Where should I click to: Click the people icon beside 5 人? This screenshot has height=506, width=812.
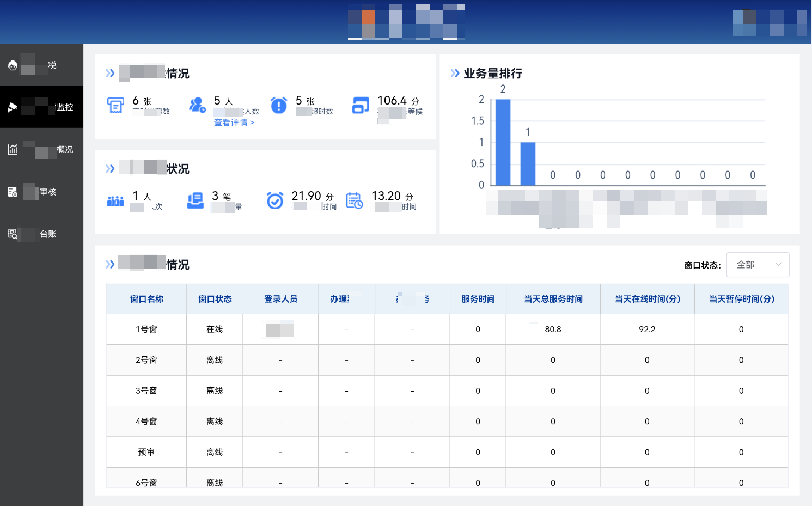click(x=197, y=105)
